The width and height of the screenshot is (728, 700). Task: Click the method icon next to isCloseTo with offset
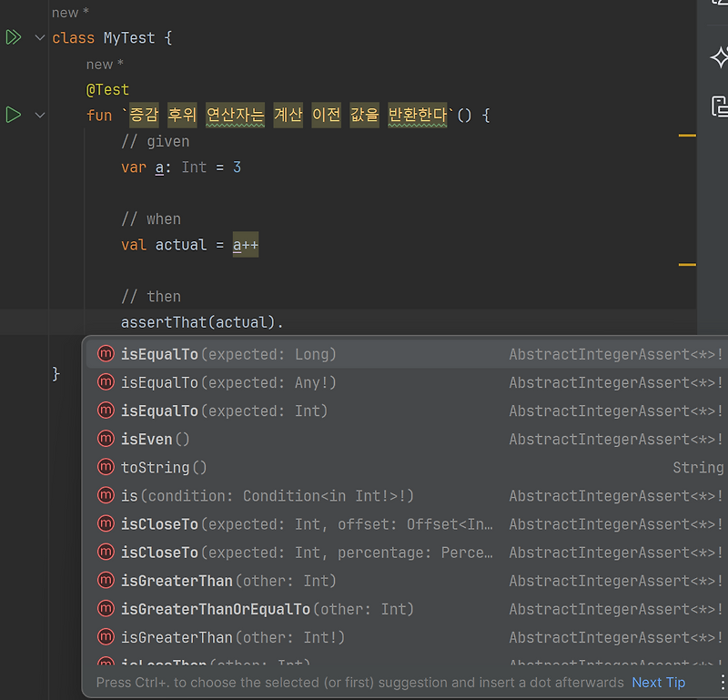(x=104, y=523)
